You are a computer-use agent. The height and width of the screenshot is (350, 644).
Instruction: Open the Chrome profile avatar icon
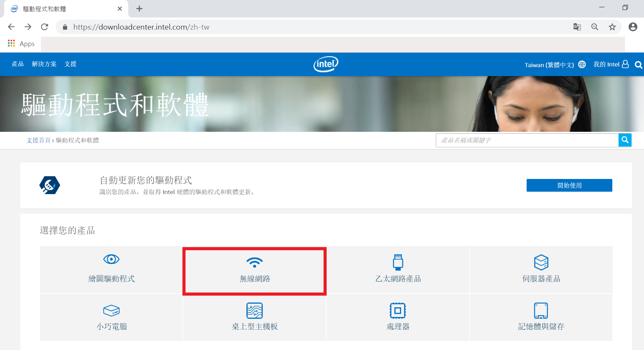coord(633,27)
